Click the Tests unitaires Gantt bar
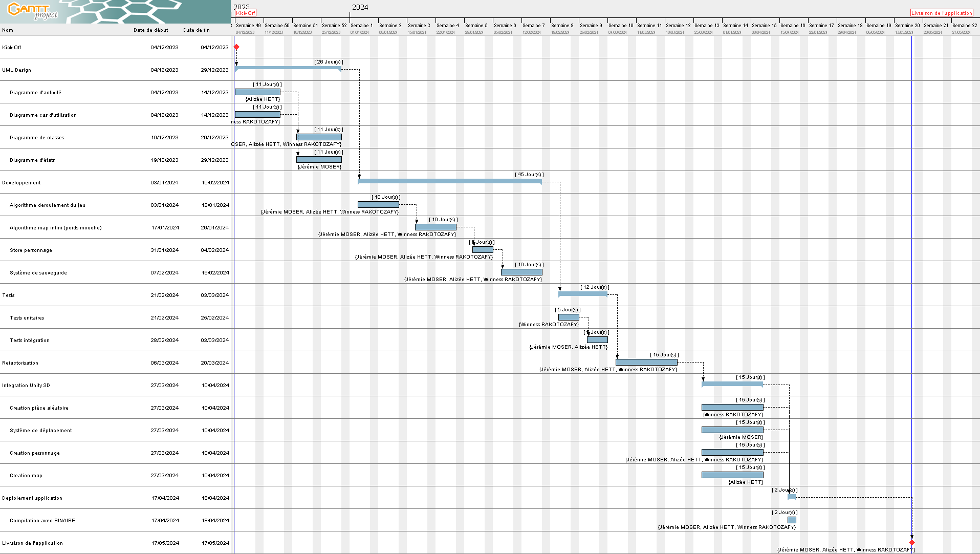 click(569, 317)
